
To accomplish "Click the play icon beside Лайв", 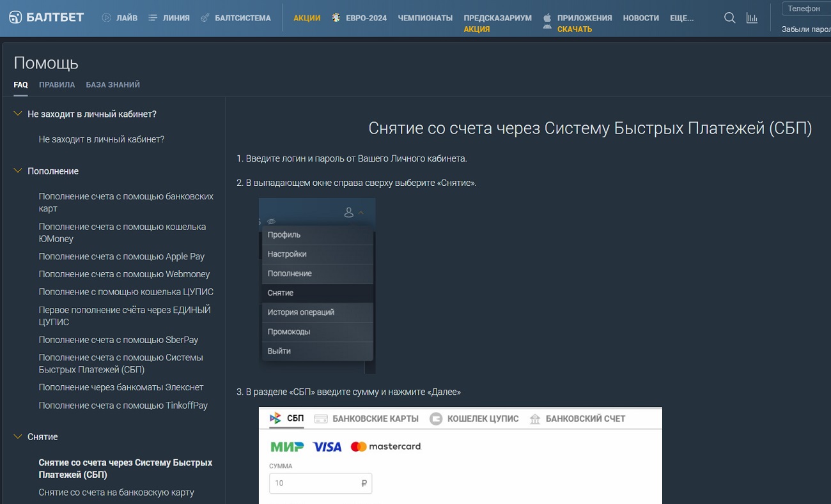I will [x=107, y=18].
